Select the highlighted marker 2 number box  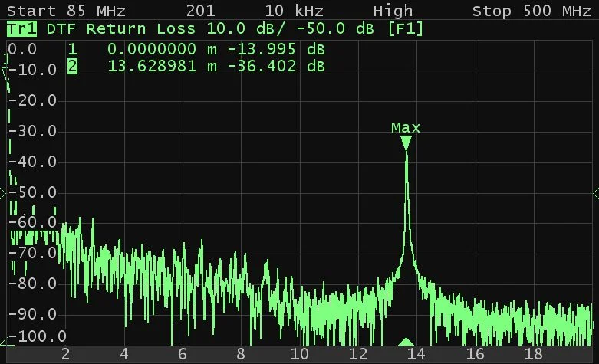[73, 67]
